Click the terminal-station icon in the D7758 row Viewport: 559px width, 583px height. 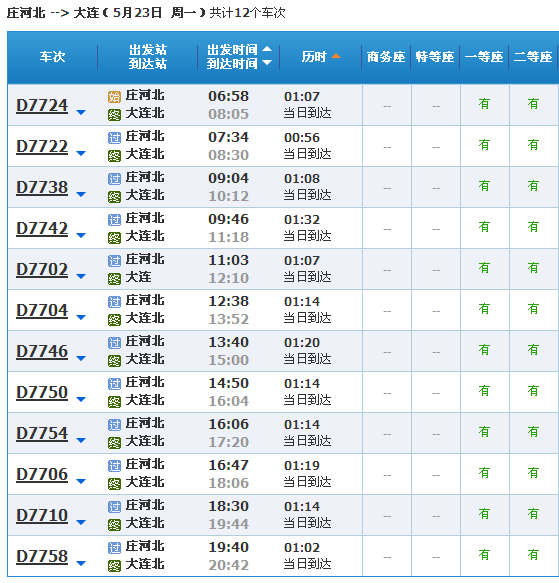pos(114,566)
